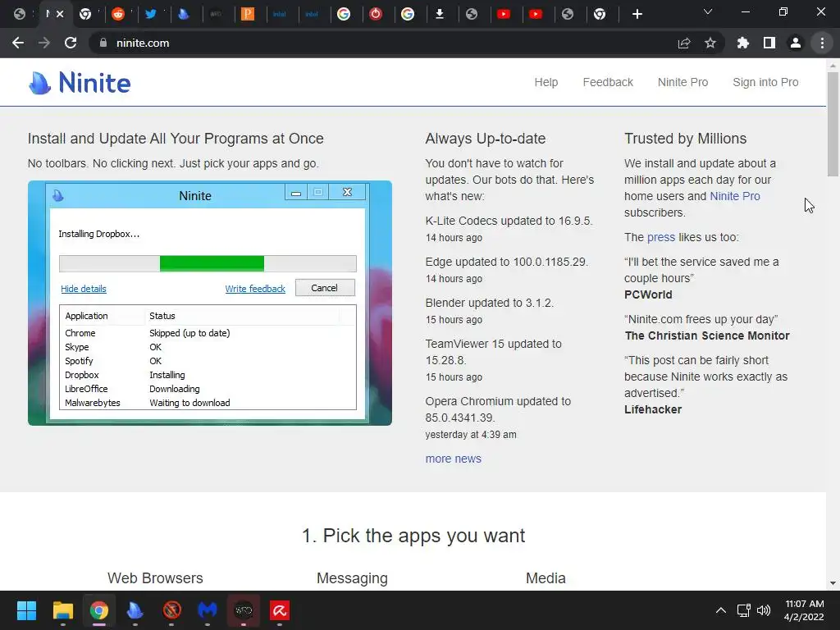Click the 'Blender updated to 3.1.2.' news text
The image size is (840, 630).
click(x=490, y=303)
